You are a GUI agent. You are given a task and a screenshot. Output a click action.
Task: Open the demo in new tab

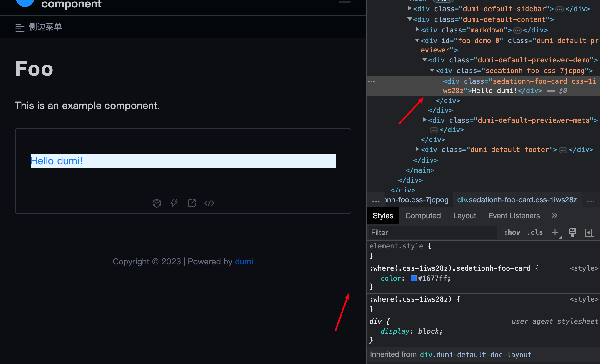coord(192,203)
